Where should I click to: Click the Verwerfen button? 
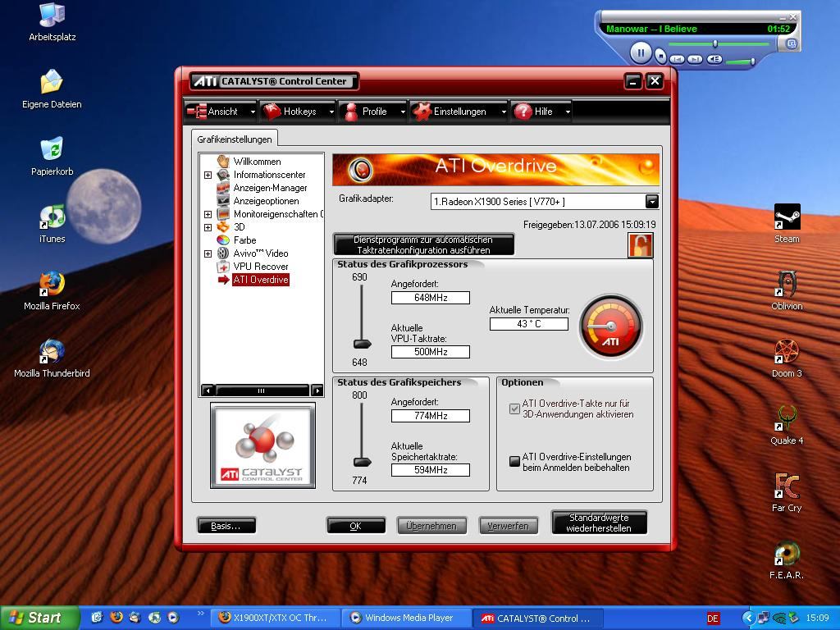click(508, 526)
